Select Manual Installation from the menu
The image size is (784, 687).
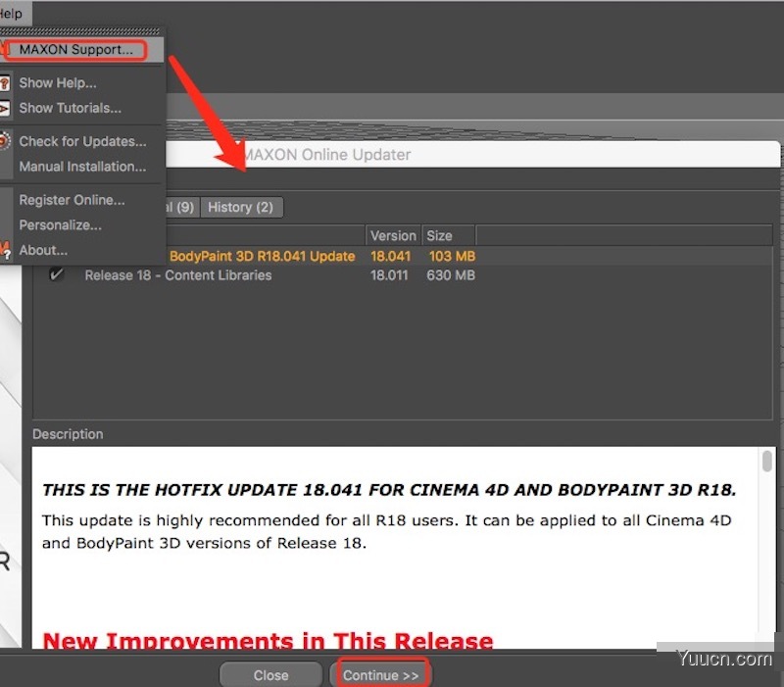(x=82, y=167)
